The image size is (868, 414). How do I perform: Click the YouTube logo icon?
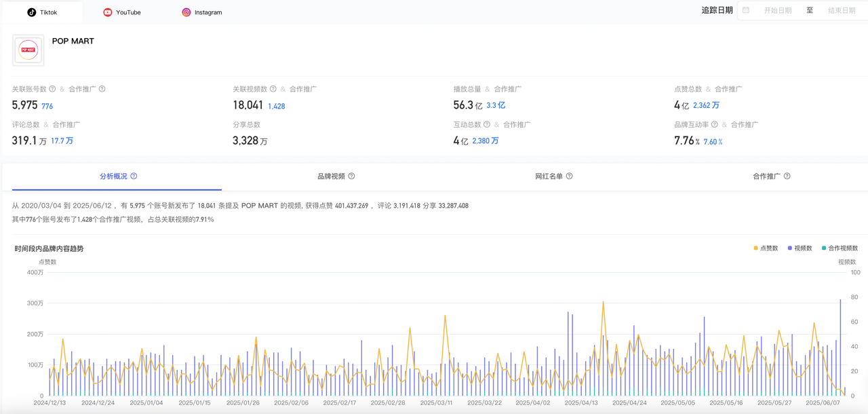tap(107, 12)
